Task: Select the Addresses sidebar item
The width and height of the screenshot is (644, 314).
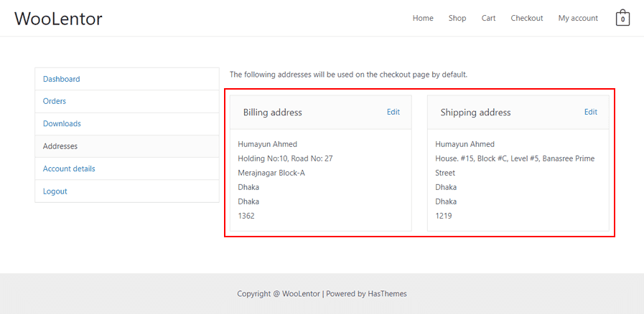Action: [60, 146]
